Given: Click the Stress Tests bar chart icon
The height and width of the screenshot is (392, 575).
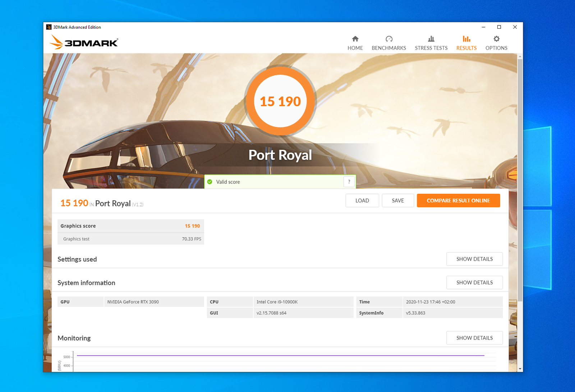Looking at the screenshot, I should (x=431, y=39).
